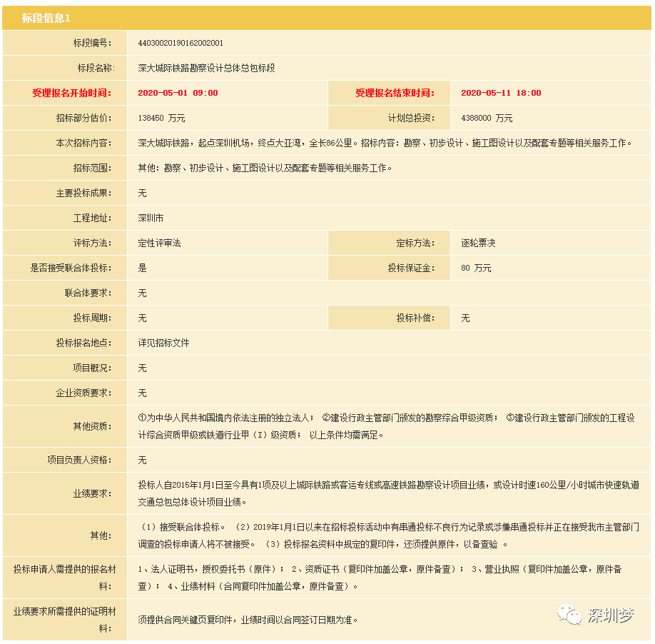Select start time 2020-05-01 09:00

click(178, 93)
